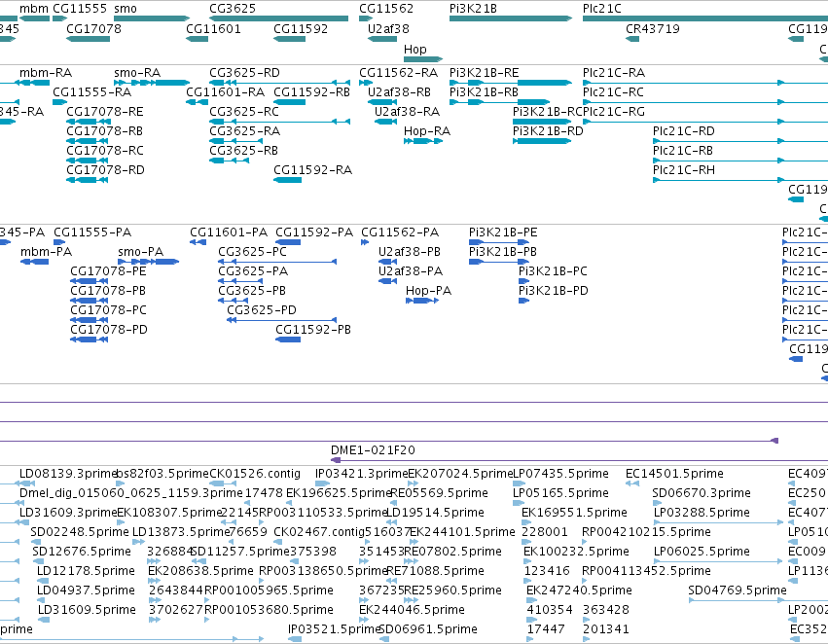
Task: Click transcript label Plc21C-RC
Action: (613, 91)
